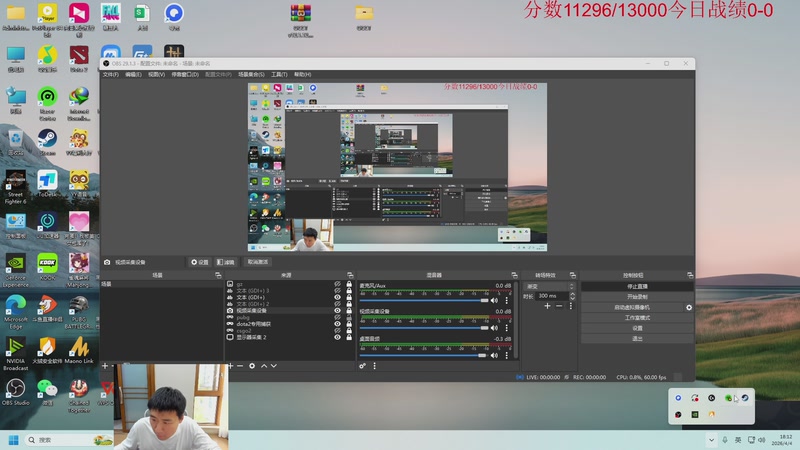Open source properties gear in sources toolbar
Viewport: 800px width, 450px height.
tap(252, 366)
